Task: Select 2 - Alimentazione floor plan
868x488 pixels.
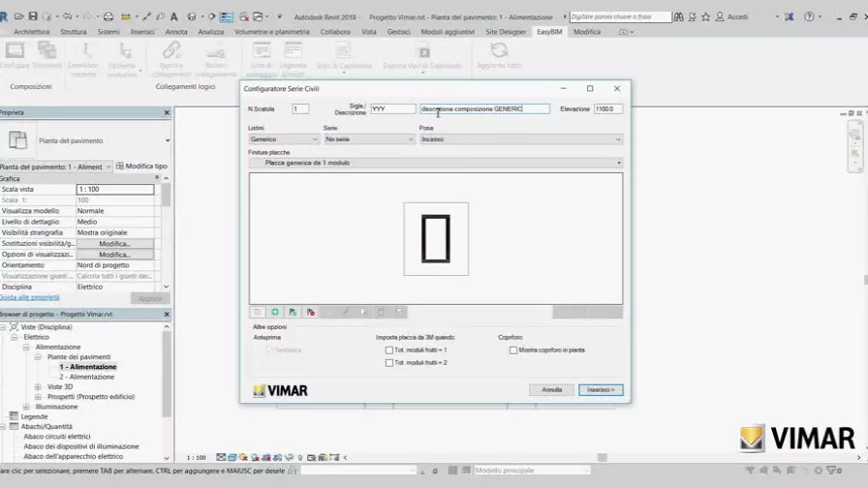Action: coord(86,377)
